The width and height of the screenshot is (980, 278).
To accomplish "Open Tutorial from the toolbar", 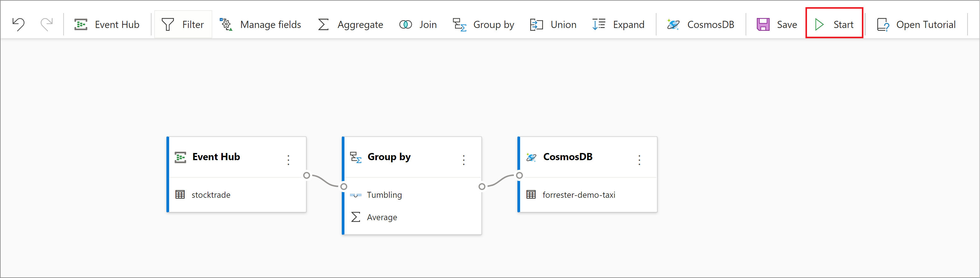I will coord(916,25).
